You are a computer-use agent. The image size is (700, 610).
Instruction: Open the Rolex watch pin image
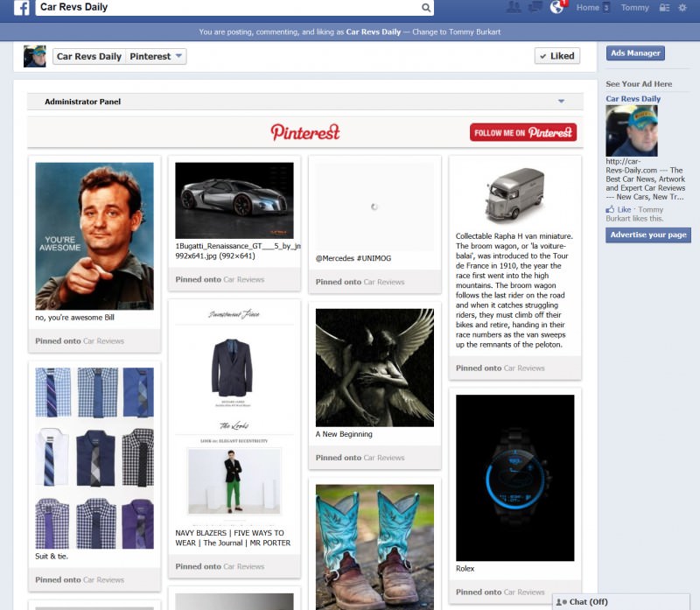(515, 478)
